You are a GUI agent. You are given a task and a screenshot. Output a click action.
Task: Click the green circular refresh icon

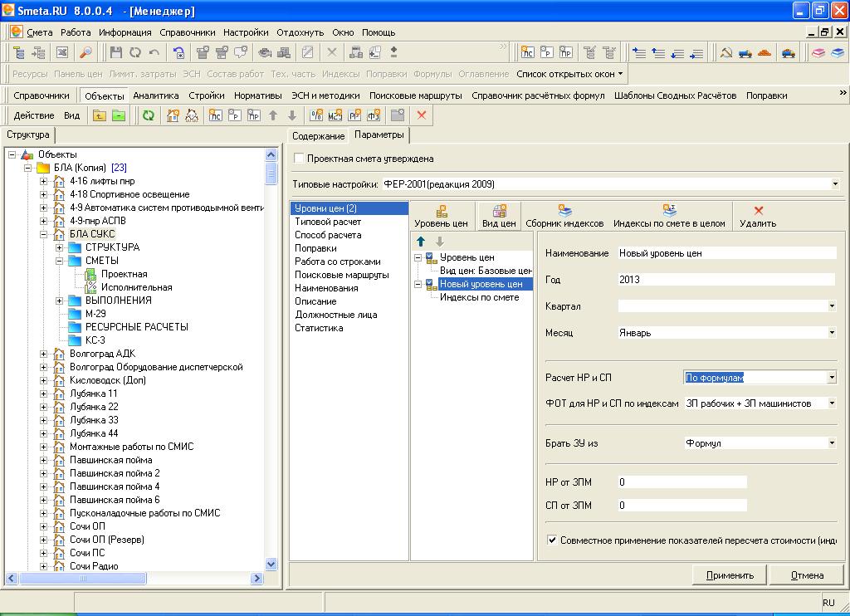[x=148, y=115]
